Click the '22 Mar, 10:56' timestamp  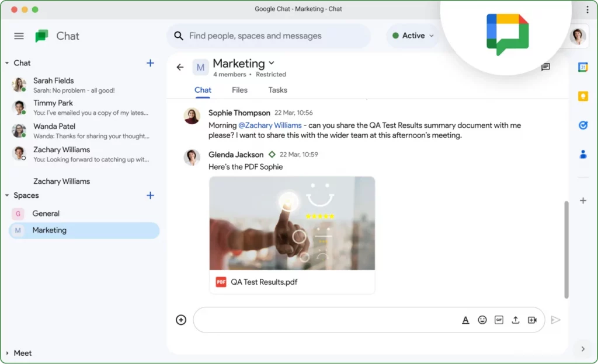pyautogui.click(x=294, y=113)
